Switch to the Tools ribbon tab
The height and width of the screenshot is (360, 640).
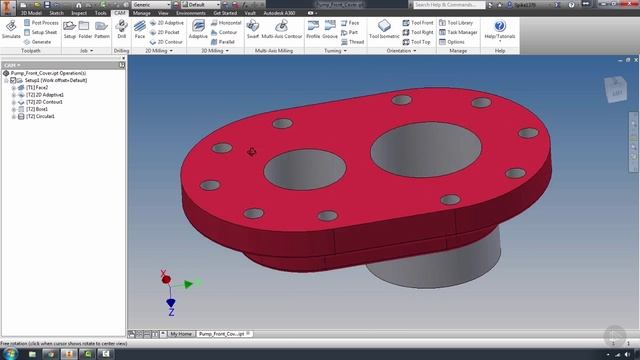(100, 13)
